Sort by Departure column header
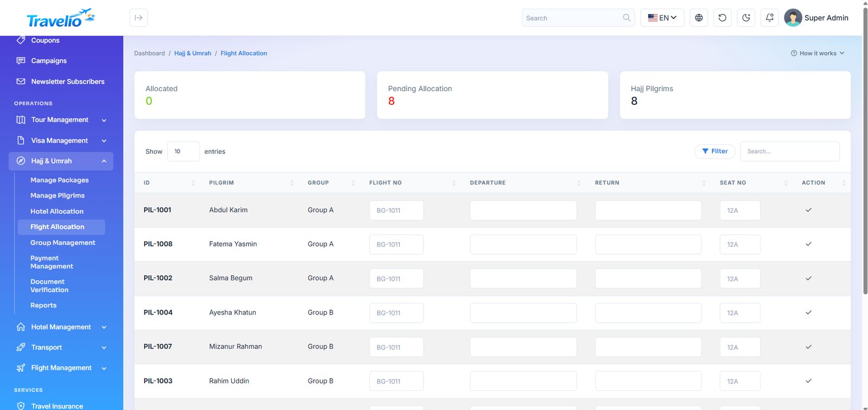This screenshot has width=868, height=410. pyautogui.click(x=488, y=183)
